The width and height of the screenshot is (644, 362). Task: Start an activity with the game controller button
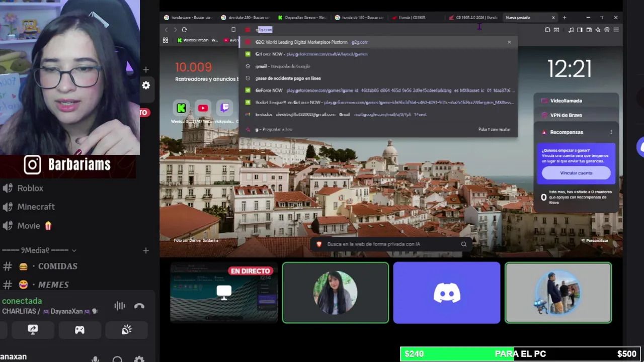(79, 330)
